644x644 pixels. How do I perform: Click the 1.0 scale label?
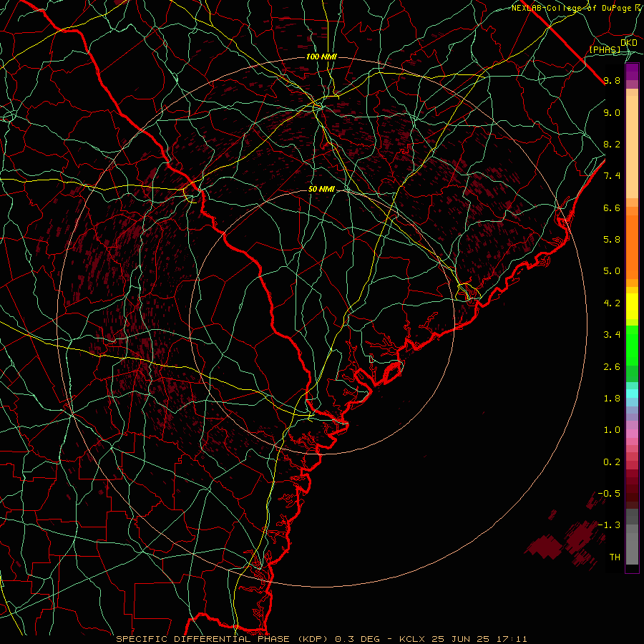pos(612,430)
